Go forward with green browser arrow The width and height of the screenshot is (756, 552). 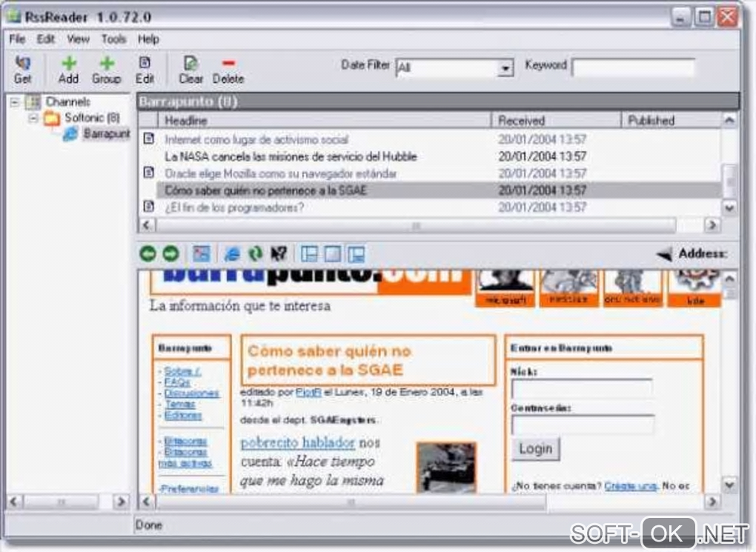[170, 253]
